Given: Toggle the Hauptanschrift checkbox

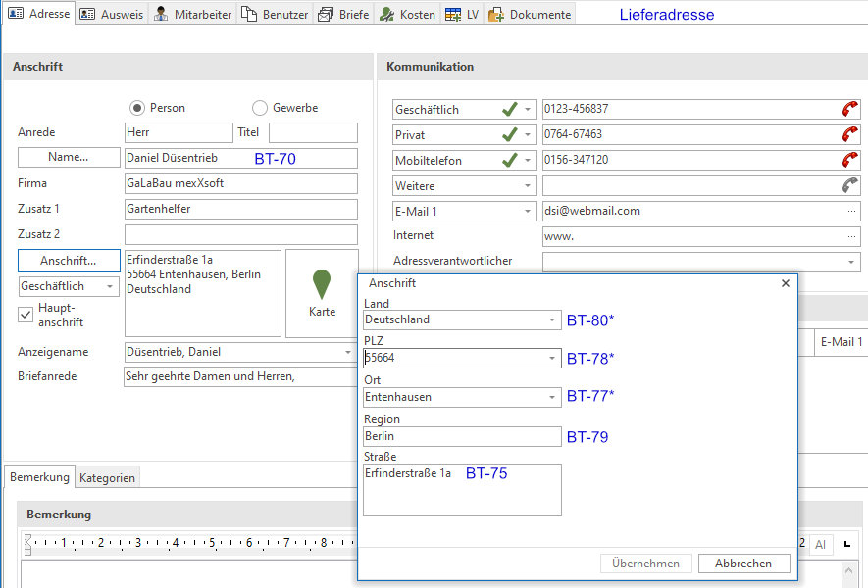Looking at the screenshot, I should tap(26, 315).
